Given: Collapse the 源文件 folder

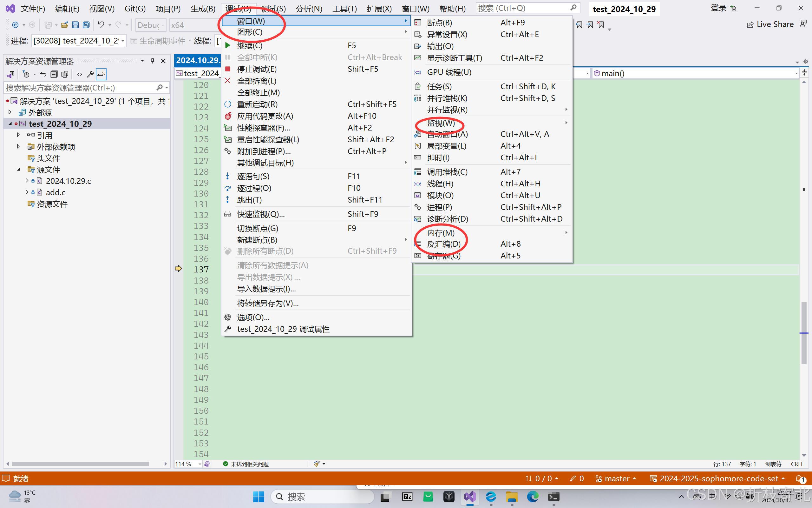Looking at the screenshot, I should [x=18, y=169].
